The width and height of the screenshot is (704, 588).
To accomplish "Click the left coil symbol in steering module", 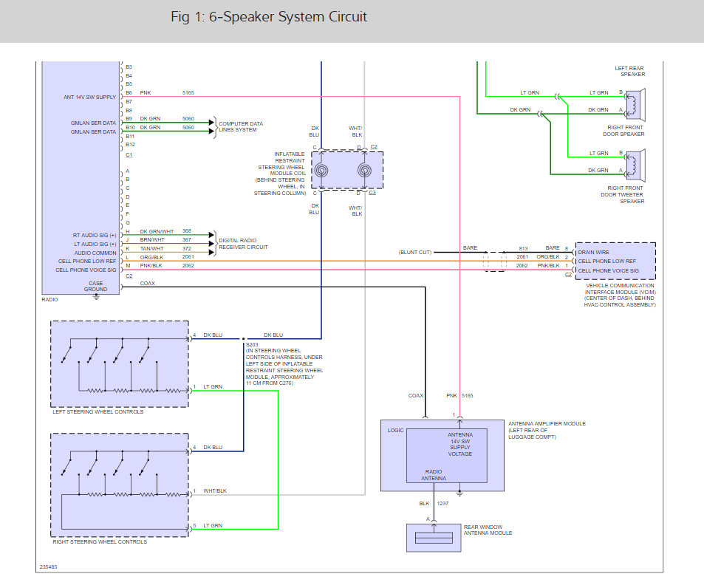I will tap(321, 171).
